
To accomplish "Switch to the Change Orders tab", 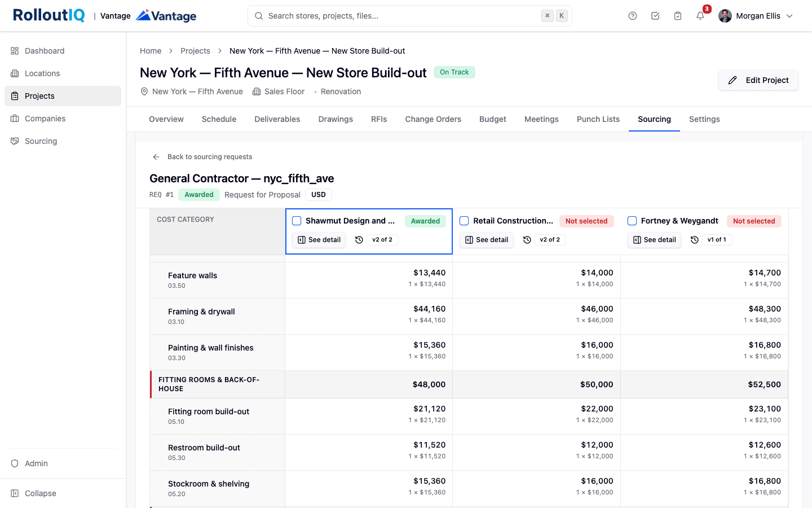I will point(433,119).
